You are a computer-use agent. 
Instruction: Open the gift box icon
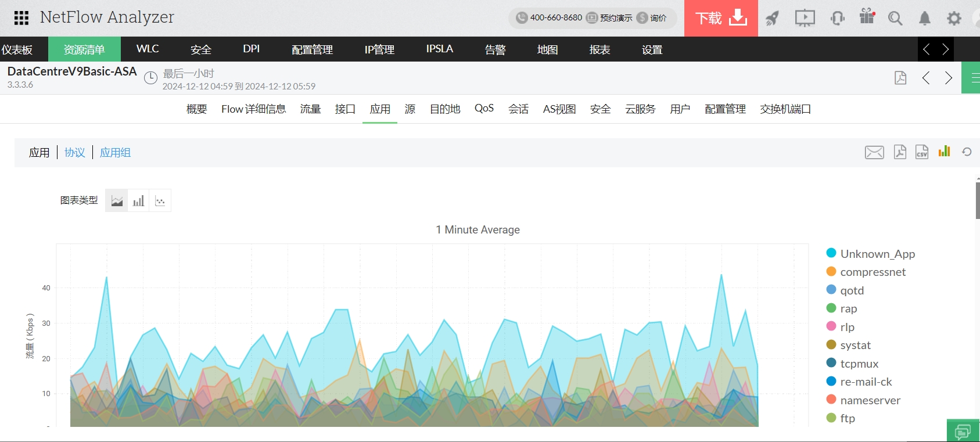pyautogui.click(x=867, y=17)
